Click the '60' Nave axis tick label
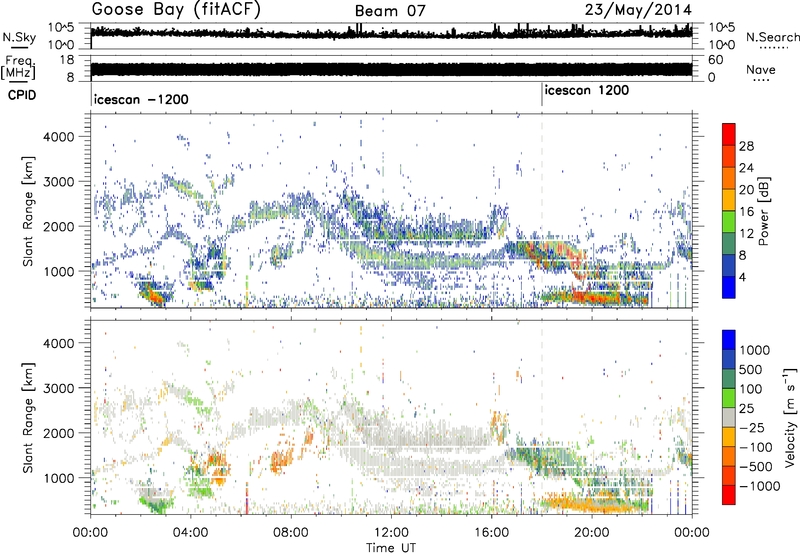 click(x=716, y=60)
